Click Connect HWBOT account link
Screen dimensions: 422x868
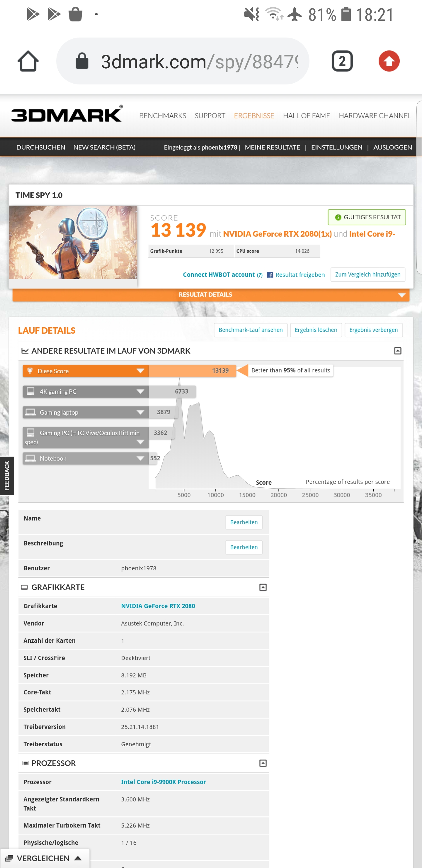pos(219,274)
